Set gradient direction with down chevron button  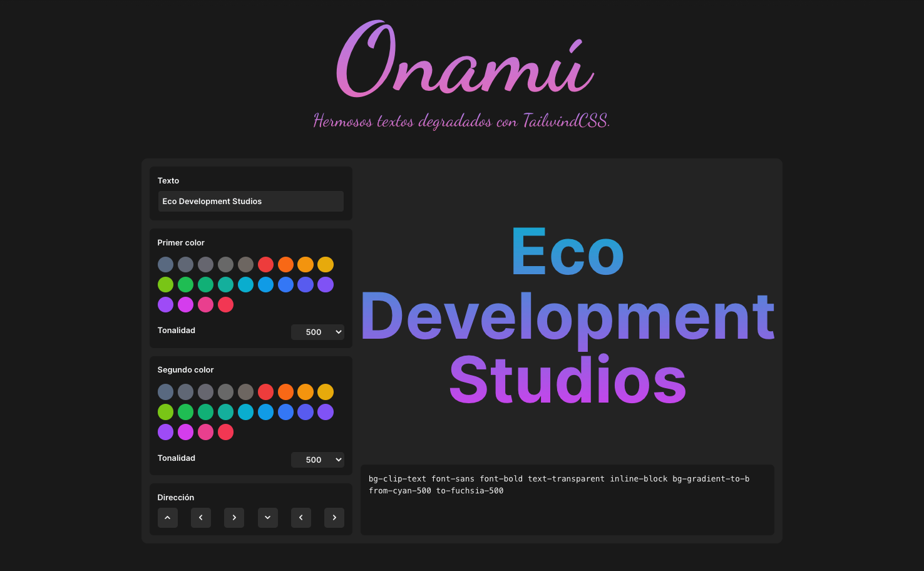(268, 518)
